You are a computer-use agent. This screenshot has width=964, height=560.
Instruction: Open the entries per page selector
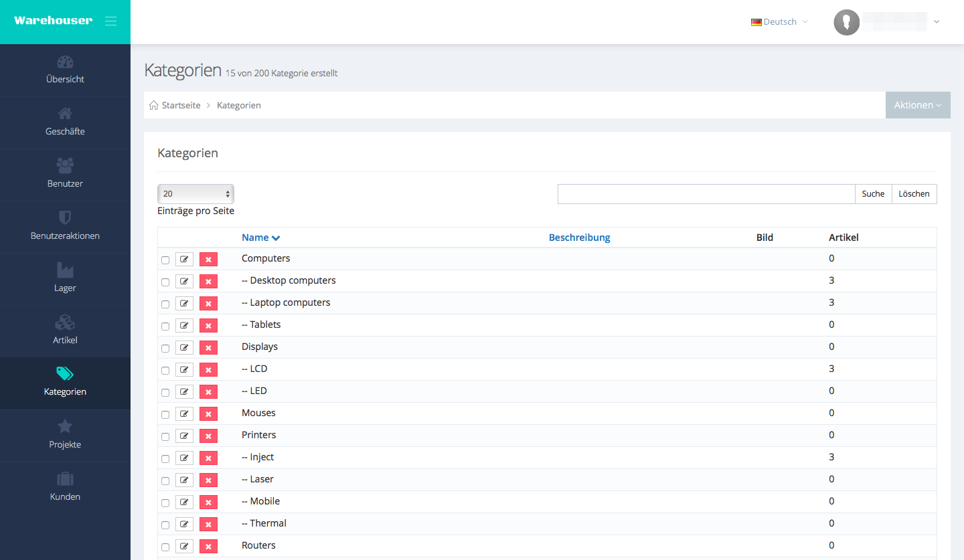coord(195,194)
